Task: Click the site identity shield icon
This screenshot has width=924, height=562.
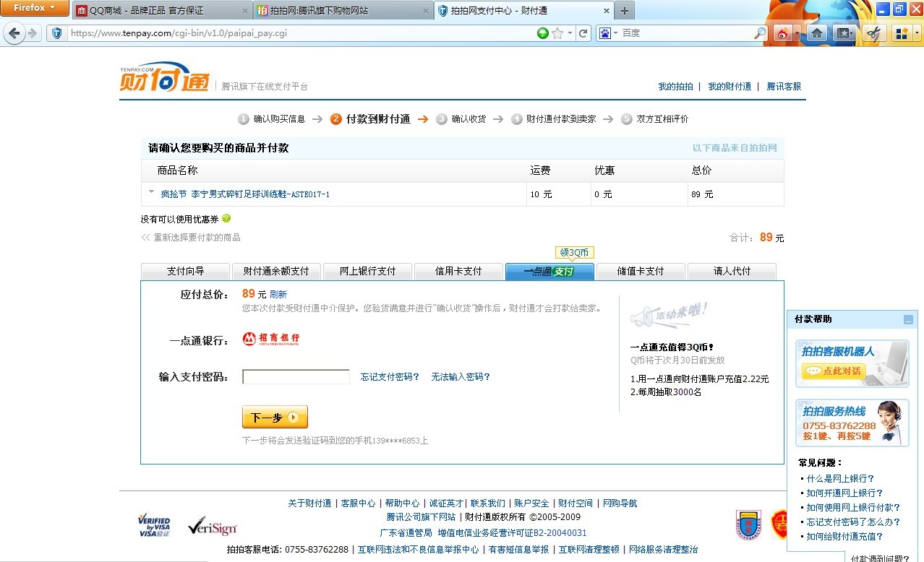Action: click(56, 33)
